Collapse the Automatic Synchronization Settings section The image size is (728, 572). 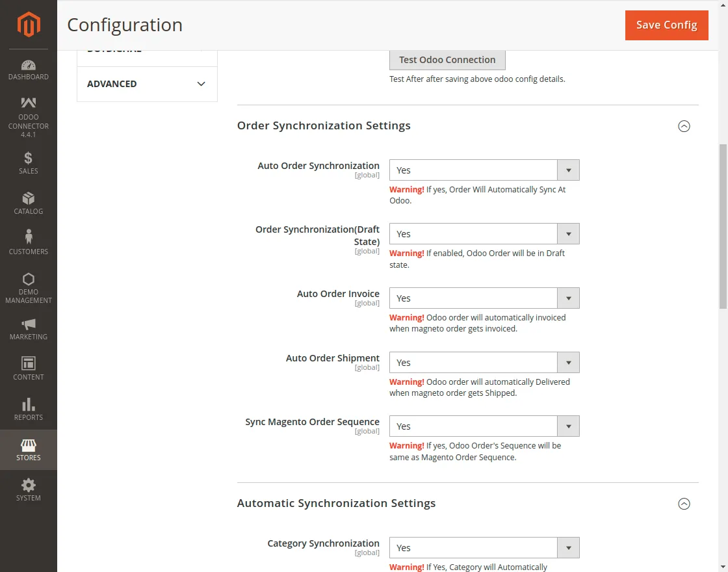click(x=684, y=504)
